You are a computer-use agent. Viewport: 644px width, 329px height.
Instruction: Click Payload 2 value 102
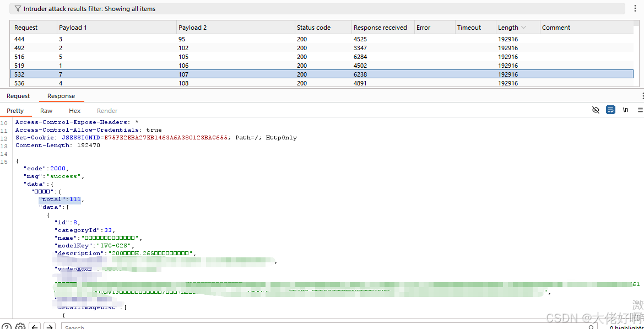pyautogui.click(x=183, y=47)
